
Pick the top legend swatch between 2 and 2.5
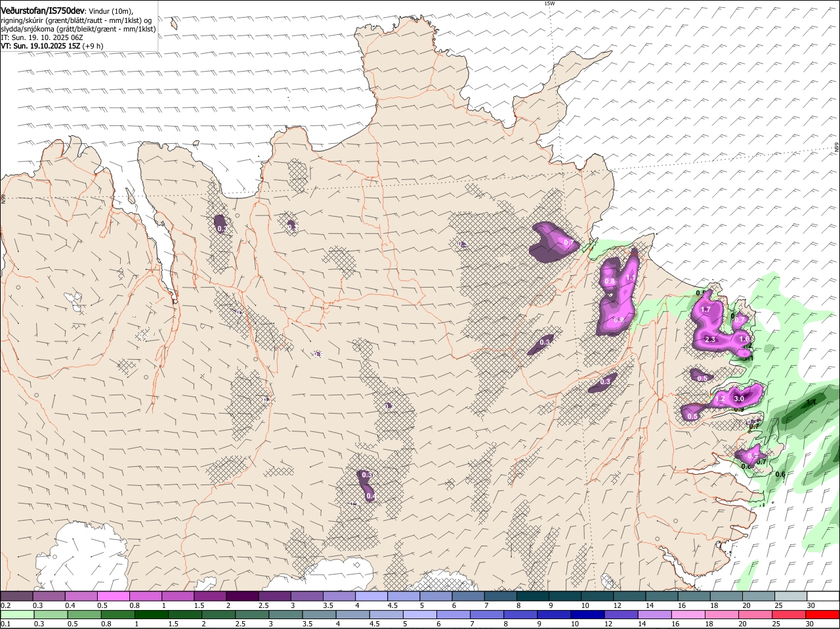click(x=243, y=596)
